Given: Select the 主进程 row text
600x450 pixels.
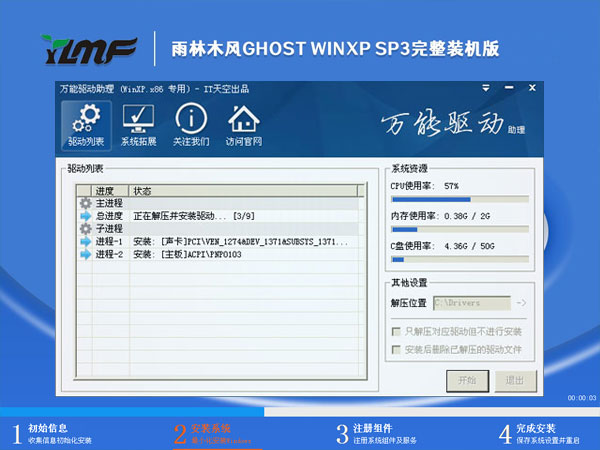Looking at the screenshot, I should pyautogui.click(x=109, y=203).
